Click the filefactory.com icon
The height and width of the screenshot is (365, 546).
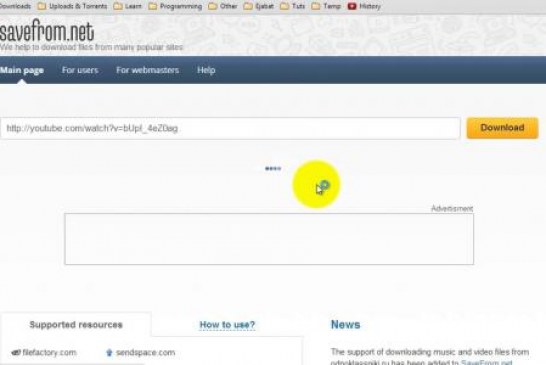16,352
